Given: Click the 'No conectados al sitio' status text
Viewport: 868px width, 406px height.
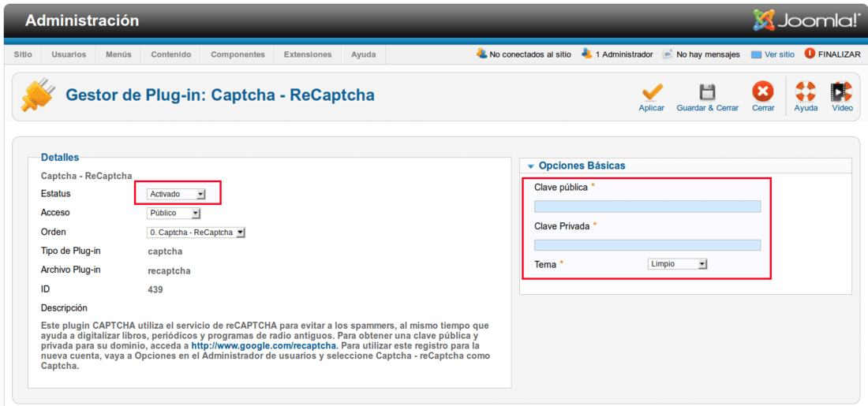Looking at the screenshot, I should click(530, 54).
